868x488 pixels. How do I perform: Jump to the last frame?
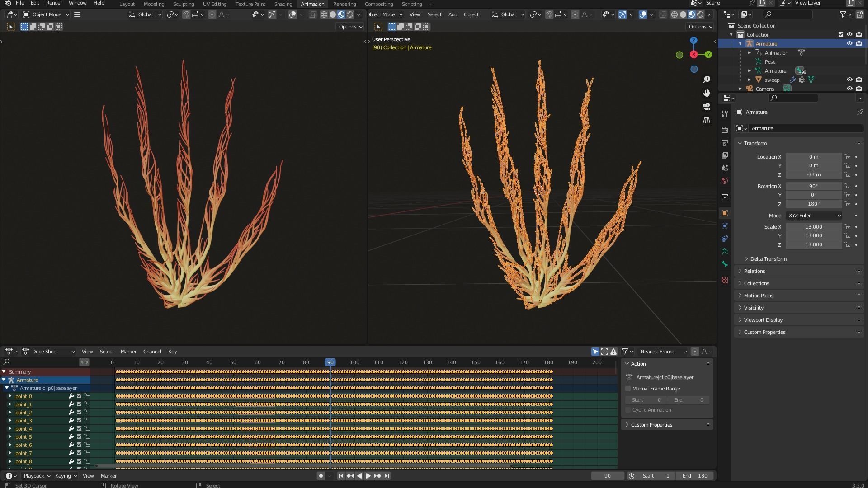(x=387, y=476)
